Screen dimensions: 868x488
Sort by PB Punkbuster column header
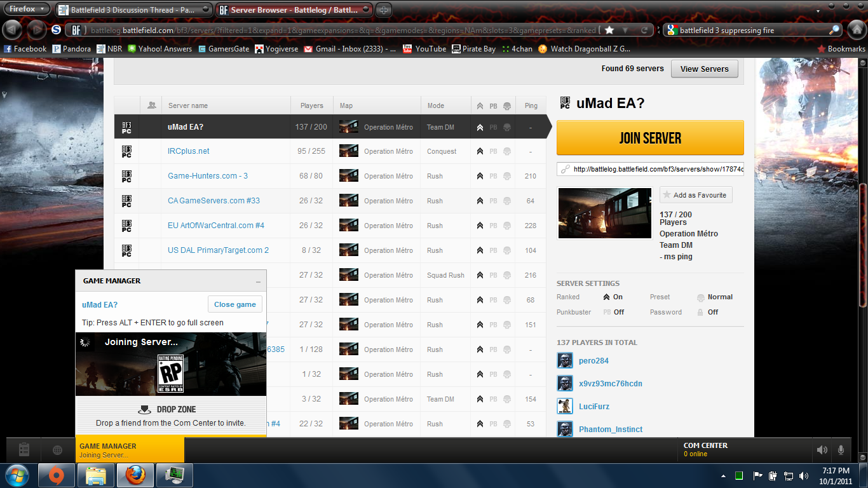[493, 106]
